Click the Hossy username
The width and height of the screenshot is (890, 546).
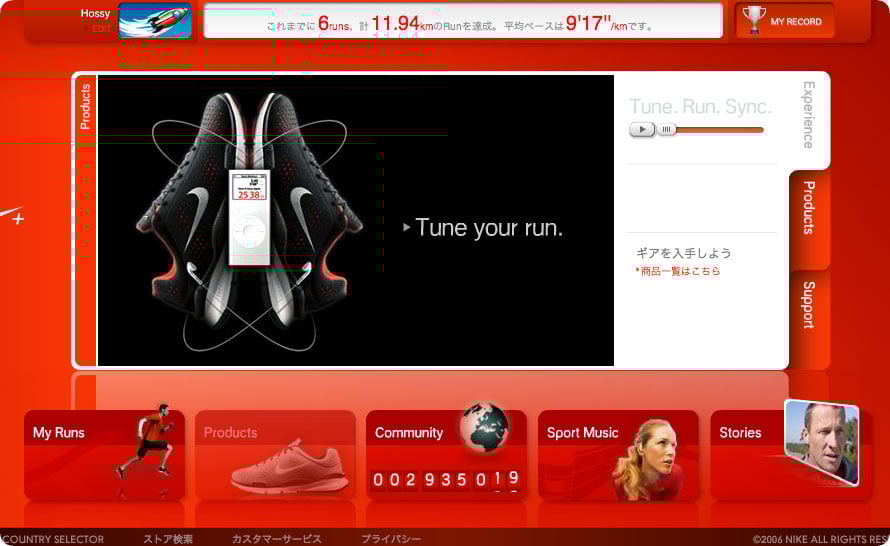pos(95,14)
